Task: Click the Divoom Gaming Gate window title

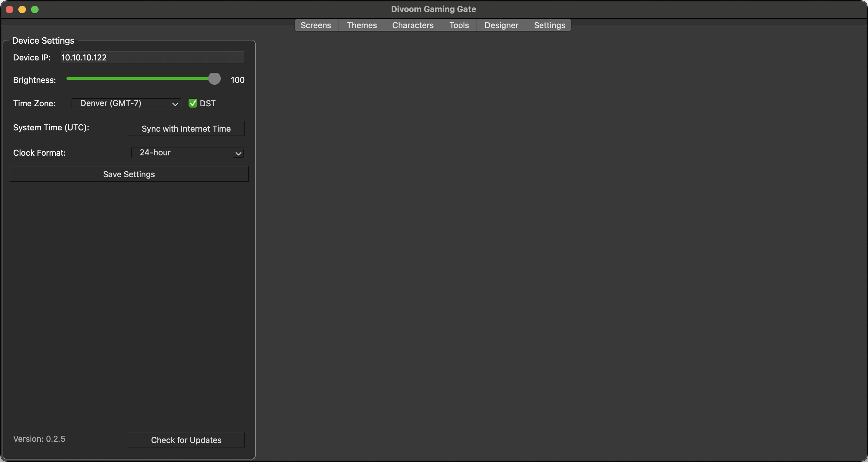Action: pyautogui.click(x=433, y=9)
